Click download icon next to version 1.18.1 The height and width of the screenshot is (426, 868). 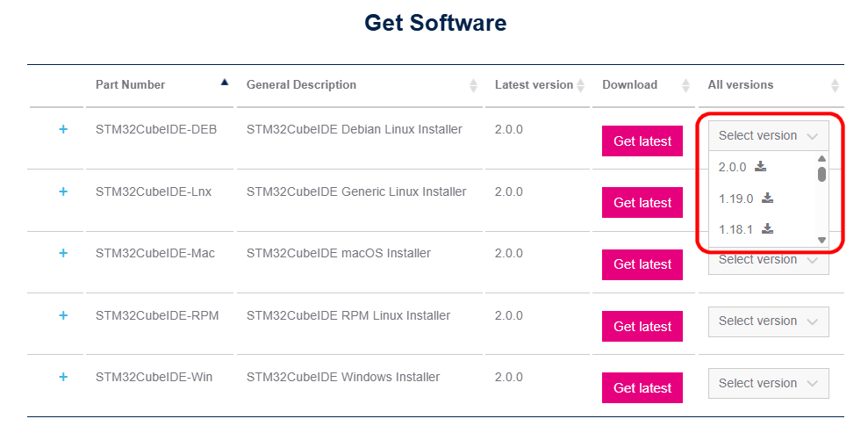pos(767,229)
